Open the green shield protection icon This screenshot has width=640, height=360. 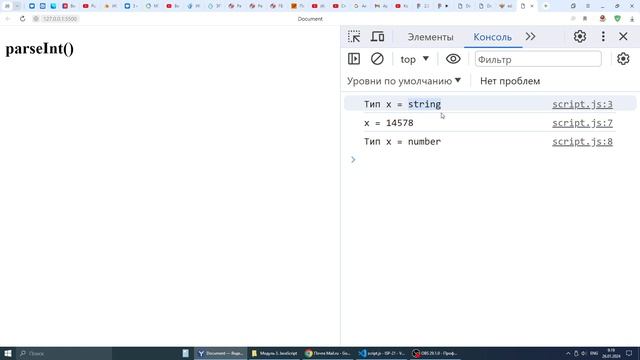618,19
